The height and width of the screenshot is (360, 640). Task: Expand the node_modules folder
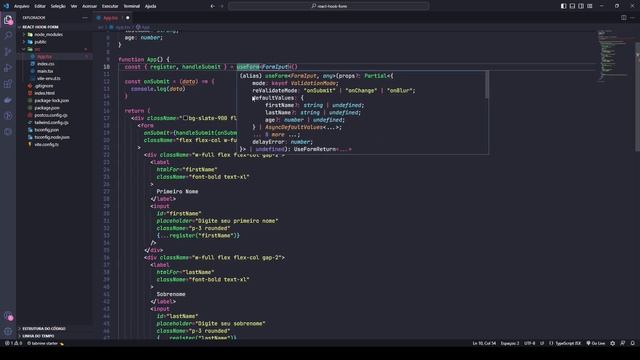48,34
